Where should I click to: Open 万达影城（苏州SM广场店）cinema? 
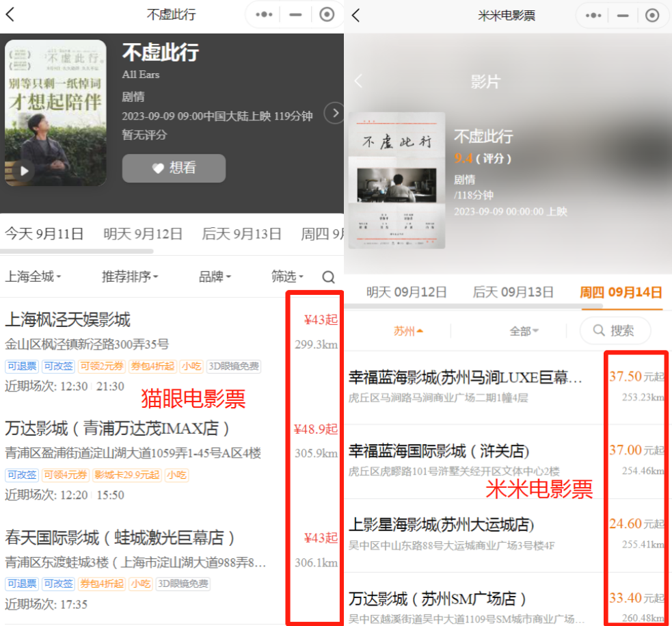tap(437, 599)
